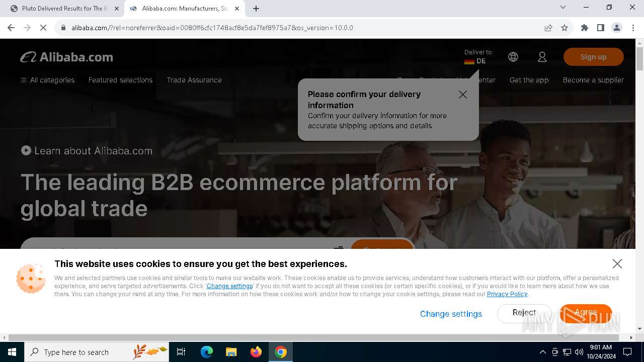Open the Chrome profile avatar
This screenshot has height=362, width=644.
617,28
